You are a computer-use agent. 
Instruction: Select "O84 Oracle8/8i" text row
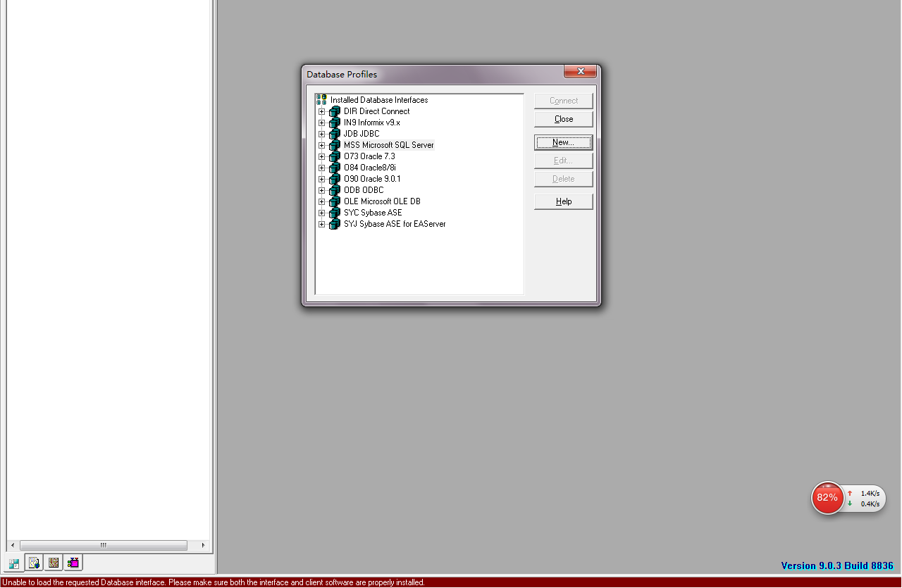tap(370, 168)
